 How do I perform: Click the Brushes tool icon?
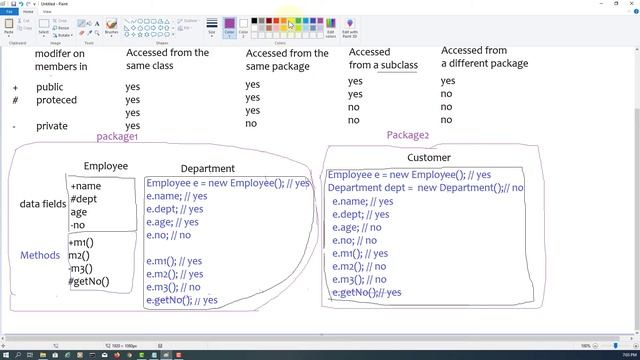pyautogui.click(x=111, y=24)
